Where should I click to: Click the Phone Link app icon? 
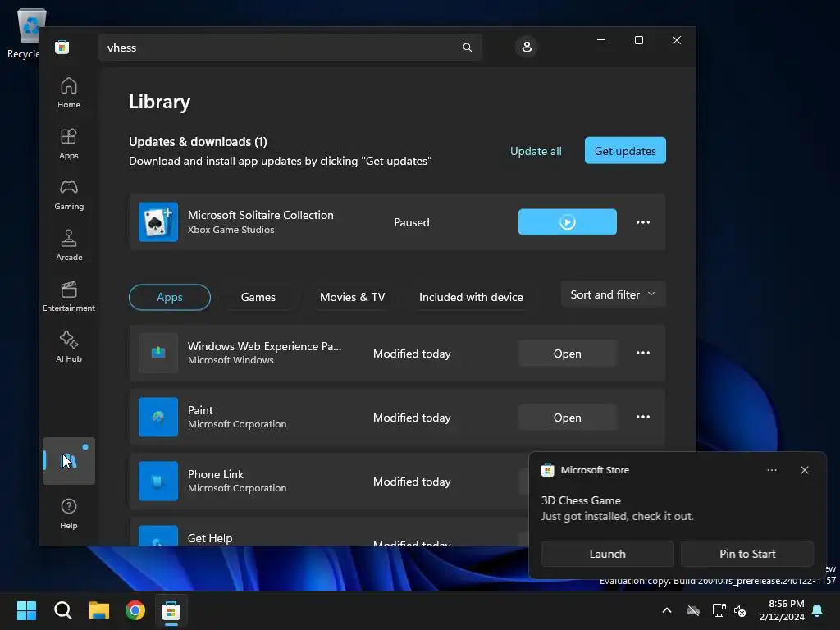(x=158, y=481)
